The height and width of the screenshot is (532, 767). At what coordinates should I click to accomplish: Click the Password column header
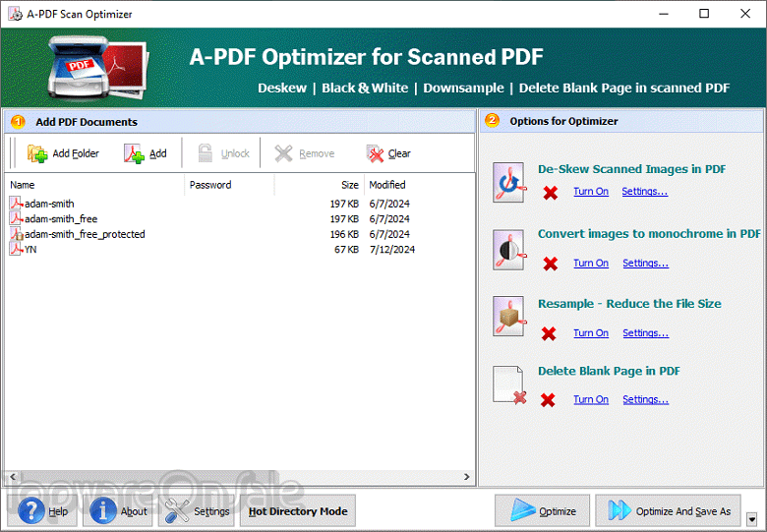[x=229, y=185]
